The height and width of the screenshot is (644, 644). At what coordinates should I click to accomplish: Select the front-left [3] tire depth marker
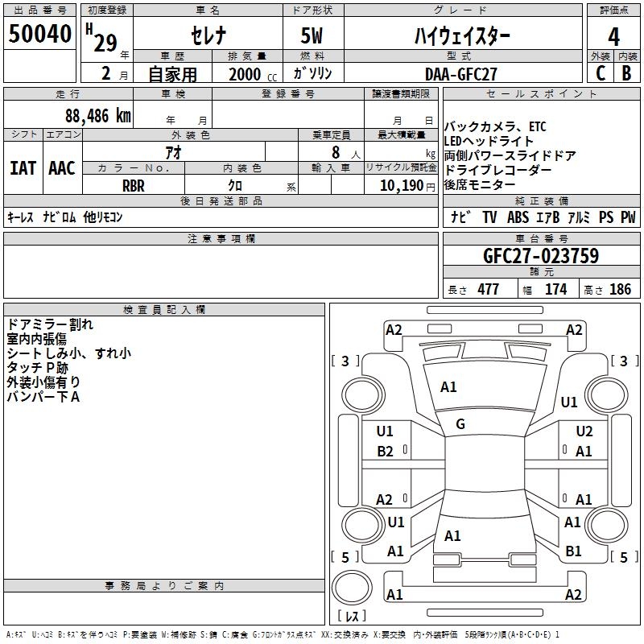(x=345, y=361)
